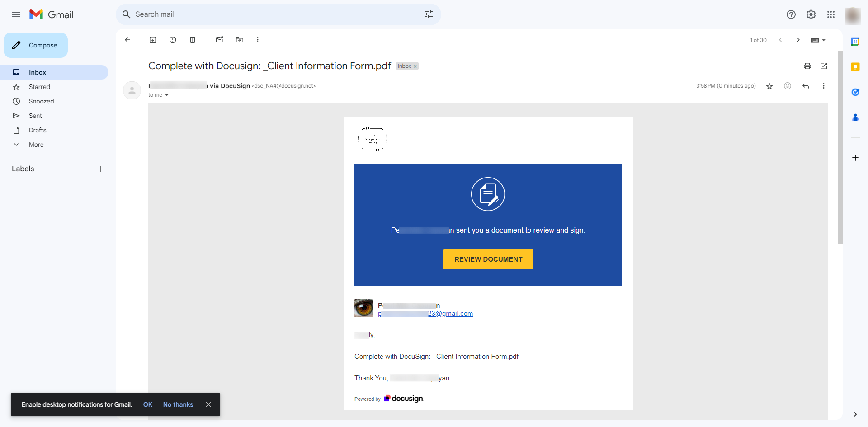Click the Move to folder icon
The image size is (868, 427).
coord(240,40)
